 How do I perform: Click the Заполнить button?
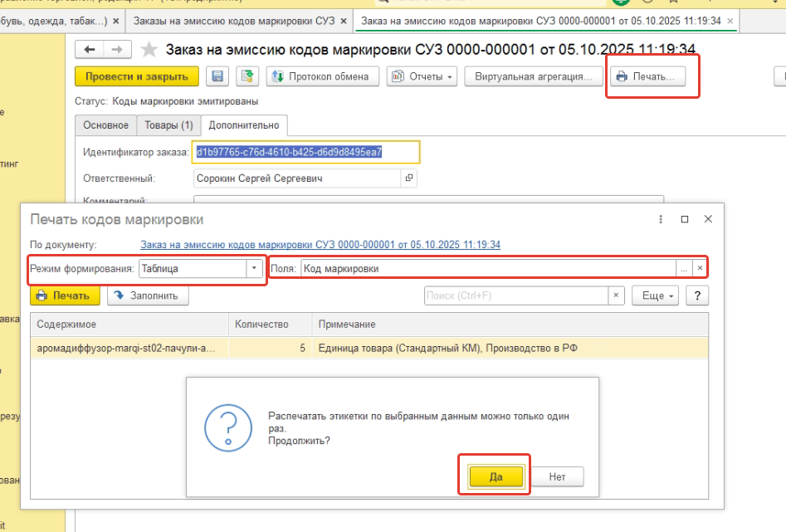(148, 295)
